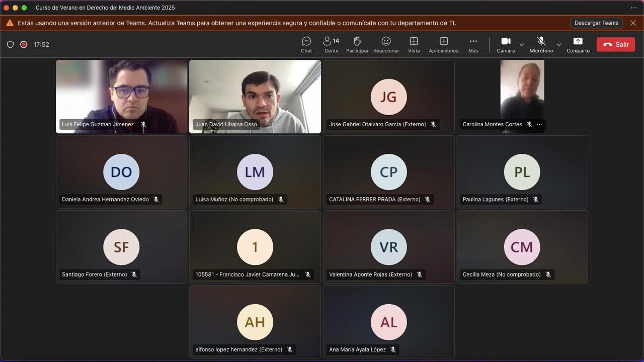Change layout with Vista icon
The height and width of the screenshot is (362, 644).
tap(414, 44)
